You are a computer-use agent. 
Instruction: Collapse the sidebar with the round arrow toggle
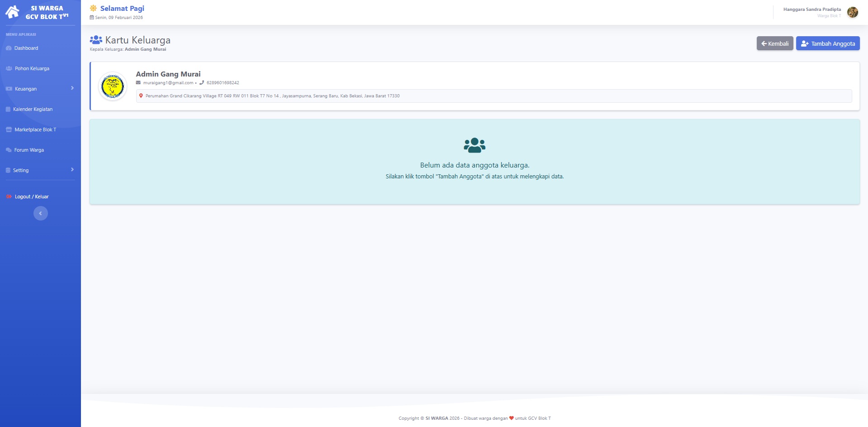point(40,213)
